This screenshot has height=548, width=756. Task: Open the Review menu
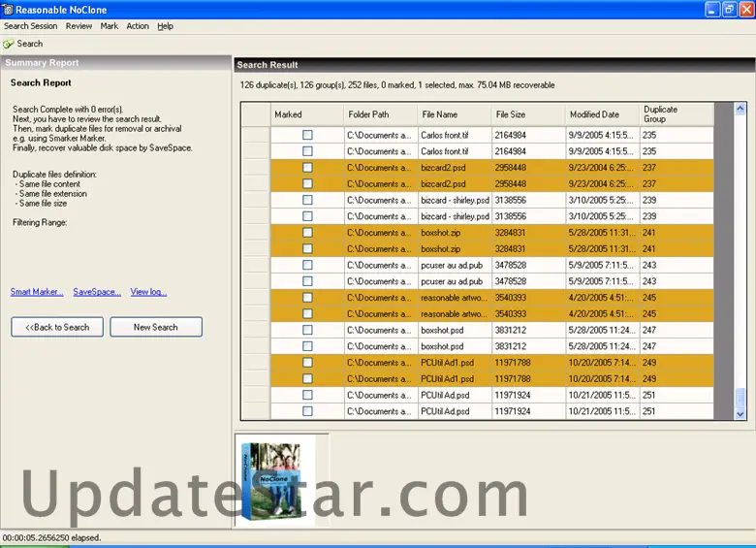point(79,26)
